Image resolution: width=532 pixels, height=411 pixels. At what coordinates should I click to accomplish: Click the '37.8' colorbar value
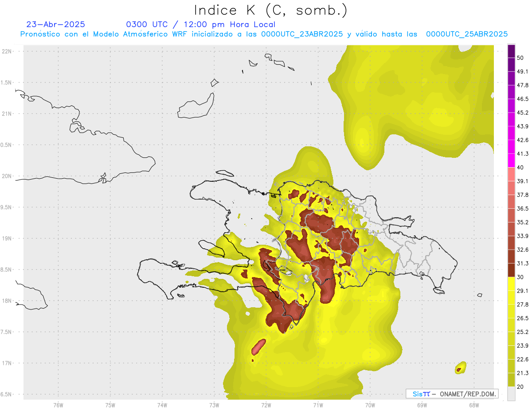click(523, 195)
